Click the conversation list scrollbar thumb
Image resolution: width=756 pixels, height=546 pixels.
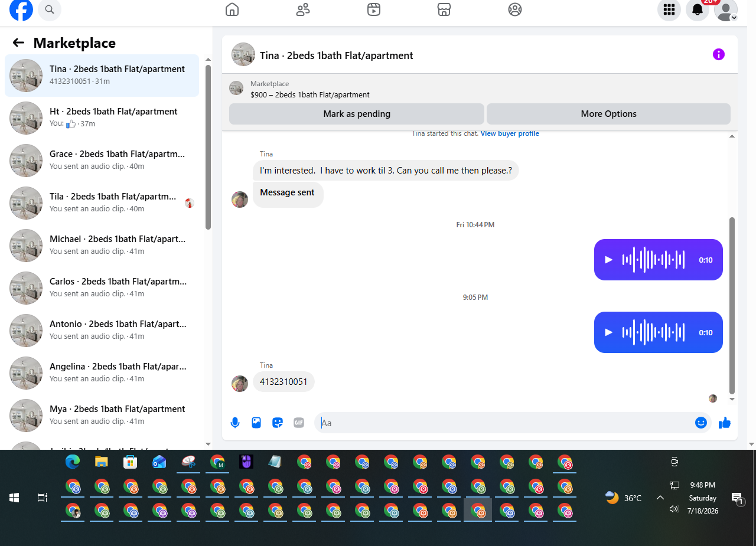[208, 147]
